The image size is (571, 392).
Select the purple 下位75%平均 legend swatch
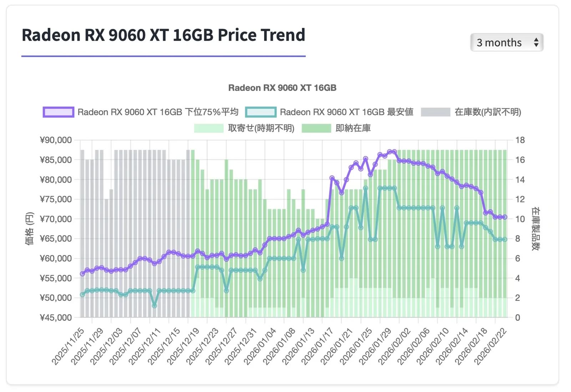[x=58, y=112]
